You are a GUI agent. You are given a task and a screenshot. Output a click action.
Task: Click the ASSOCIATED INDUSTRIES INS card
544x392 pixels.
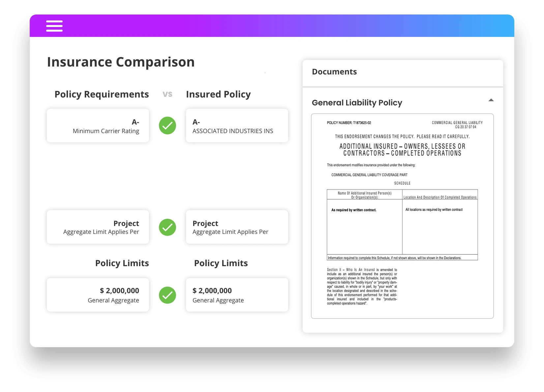[237, 126]
